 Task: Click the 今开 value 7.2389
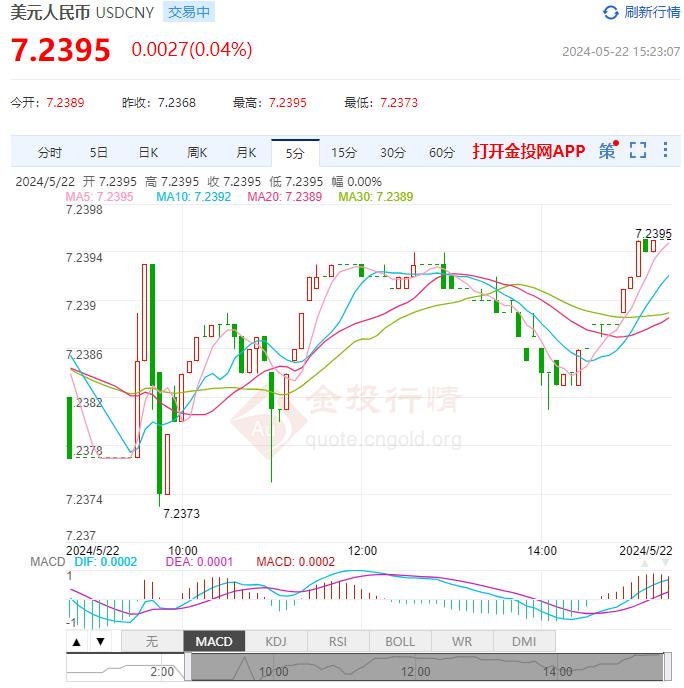point(65,103)
